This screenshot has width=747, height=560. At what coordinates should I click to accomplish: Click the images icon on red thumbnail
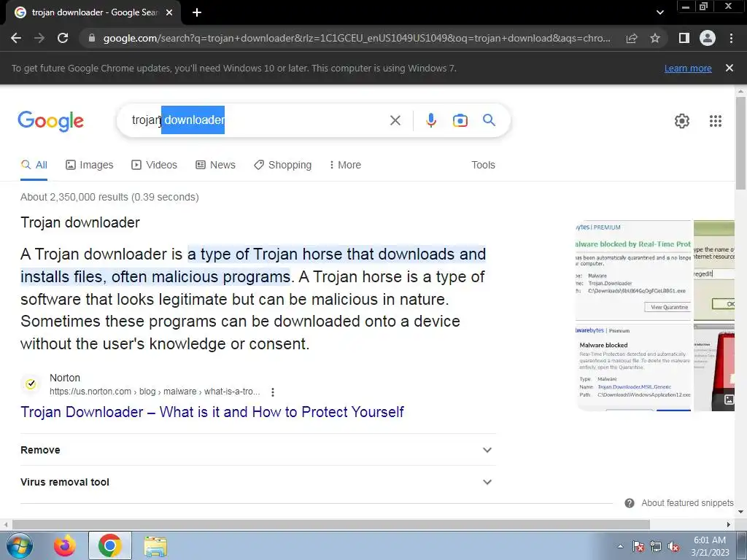tap(729, 400)
